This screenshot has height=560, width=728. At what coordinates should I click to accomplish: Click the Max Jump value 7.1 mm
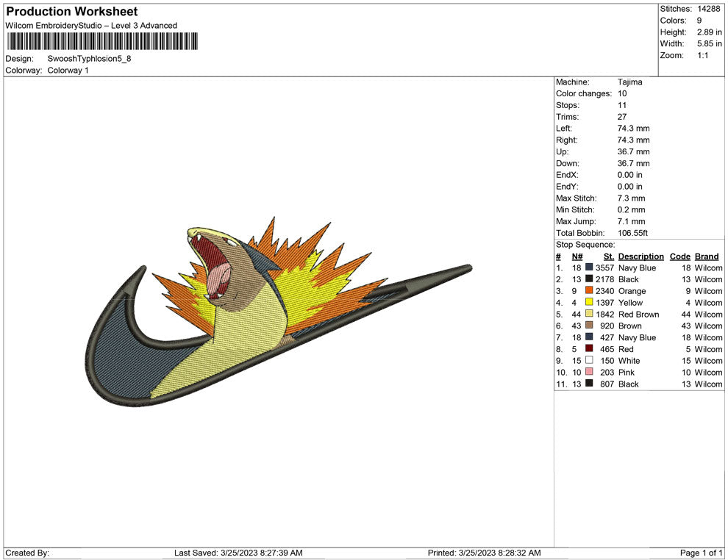pyautogui.click(x=632, y=221)
